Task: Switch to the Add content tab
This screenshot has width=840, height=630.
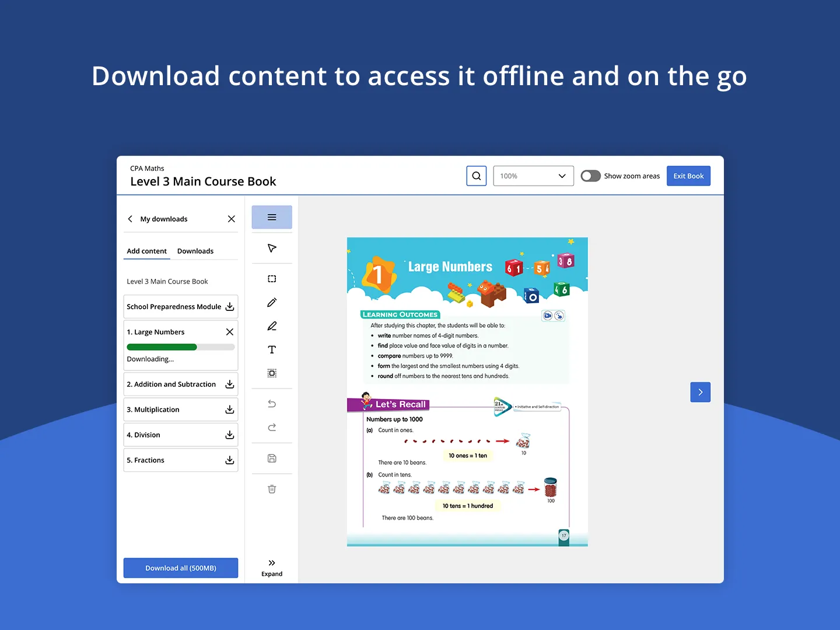Action: [x=146, y=251]
